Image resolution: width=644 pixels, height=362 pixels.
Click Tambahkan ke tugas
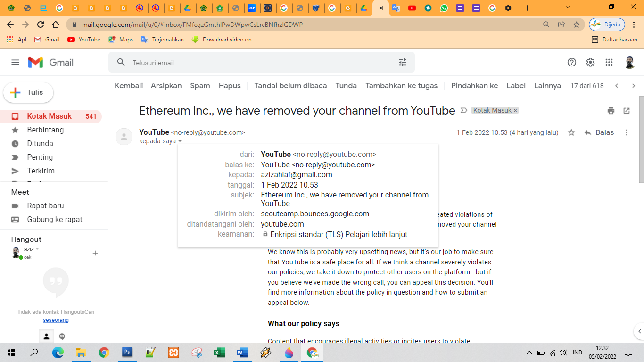[402, 86]
